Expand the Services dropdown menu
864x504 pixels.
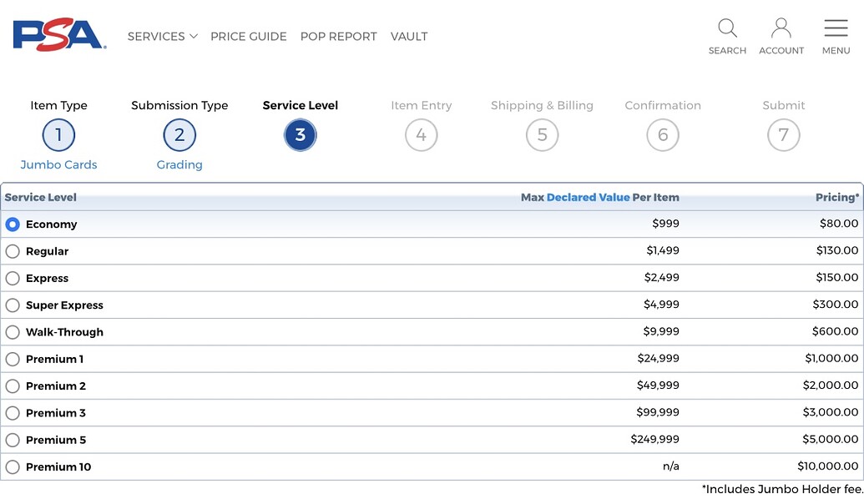pyautogui.click(x=162, y=37)
